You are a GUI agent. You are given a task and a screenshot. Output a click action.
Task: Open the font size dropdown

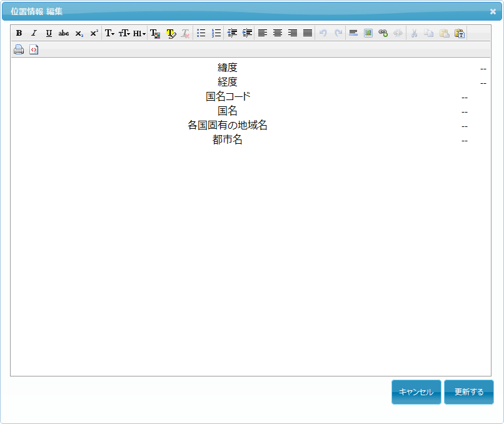124,33
